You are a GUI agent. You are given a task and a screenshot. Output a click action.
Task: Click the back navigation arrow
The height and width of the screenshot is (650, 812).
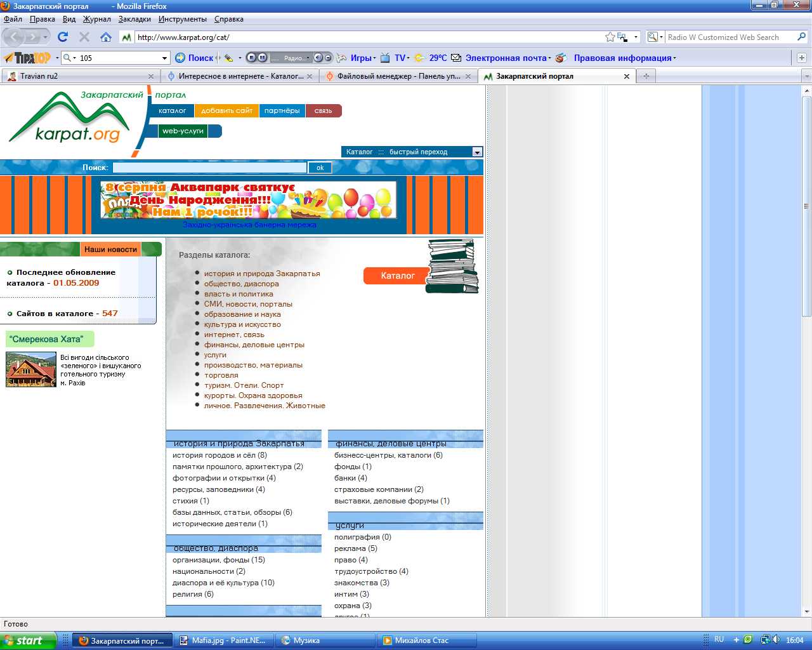[14, 37]
